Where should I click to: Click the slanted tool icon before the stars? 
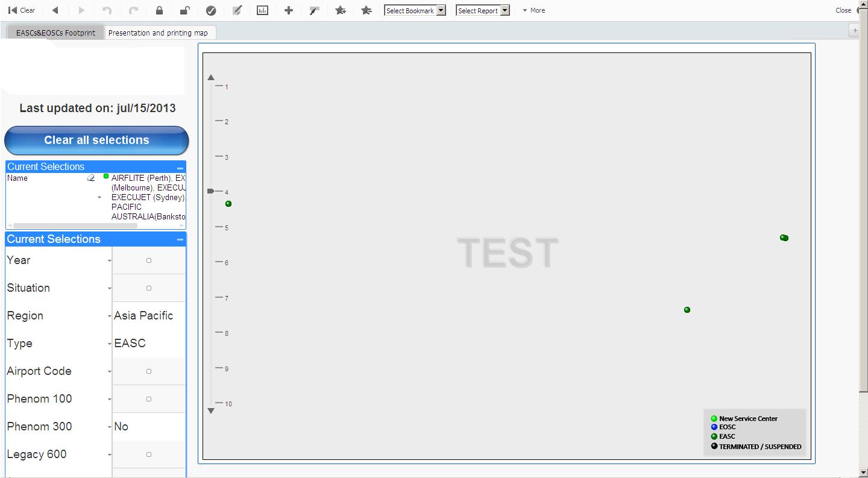tap(314, 10)
